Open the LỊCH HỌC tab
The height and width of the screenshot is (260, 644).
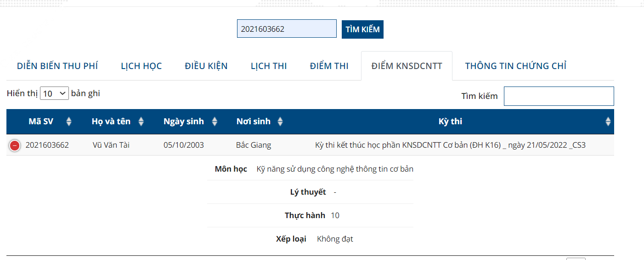[141, 66]
